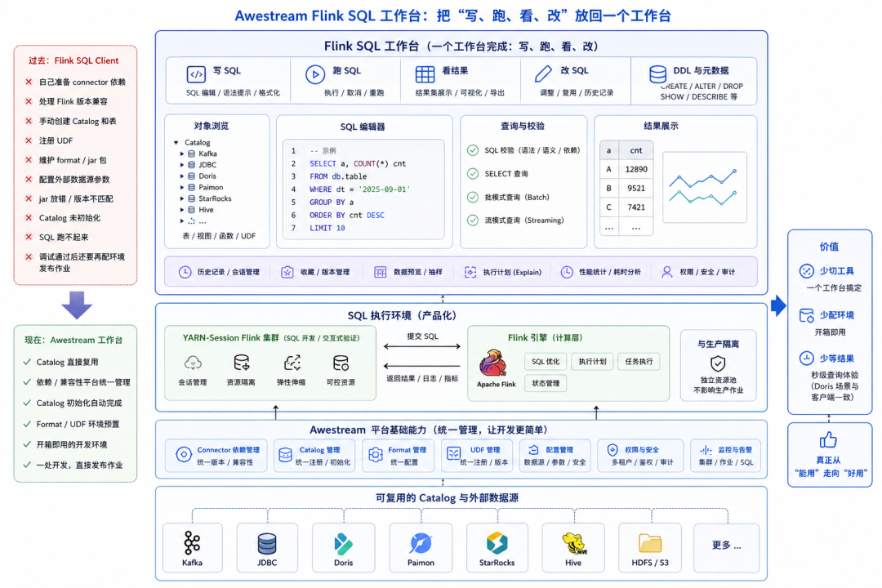Click the red X beside 注册 UDF

[x=29, y=140]
